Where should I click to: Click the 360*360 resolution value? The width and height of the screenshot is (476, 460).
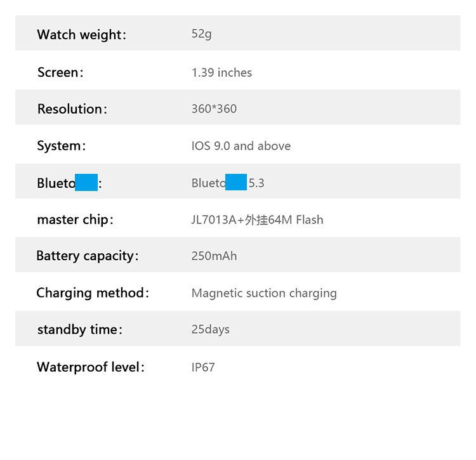point(214,108)
